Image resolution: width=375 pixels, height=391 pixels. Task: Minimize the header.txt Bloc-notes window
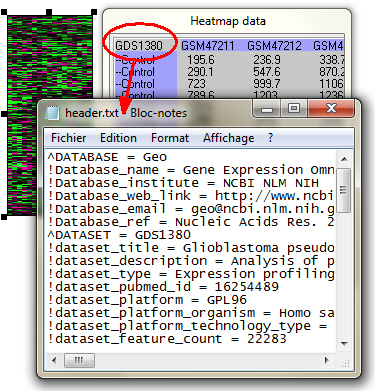pyautogui.click(x=267, y=109)
